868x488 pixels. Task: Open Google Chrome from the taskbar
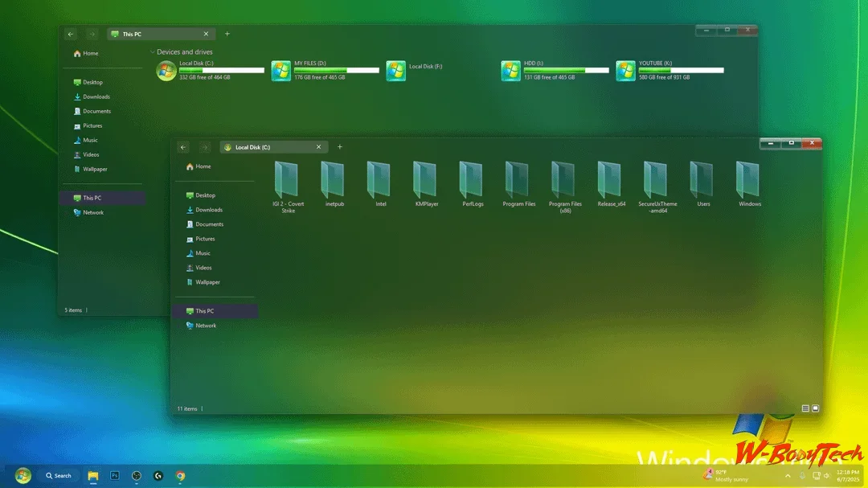click(x=180, y=475)
